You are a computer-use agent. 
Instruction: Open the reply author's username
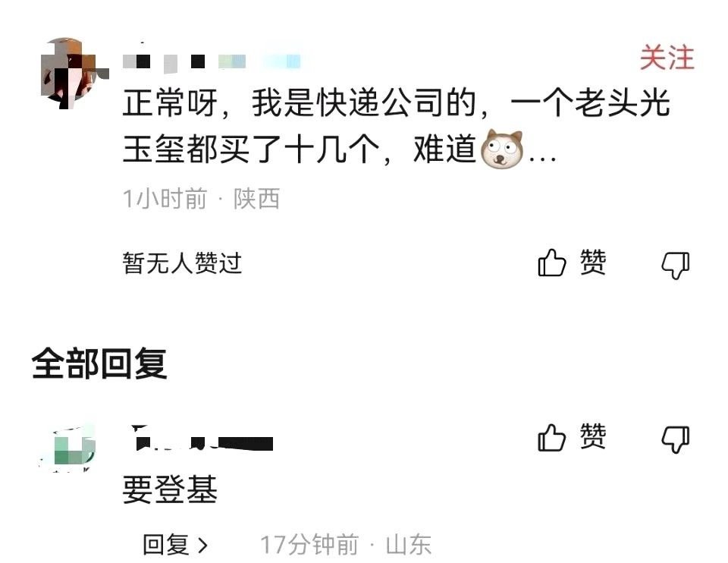point(203,439)
